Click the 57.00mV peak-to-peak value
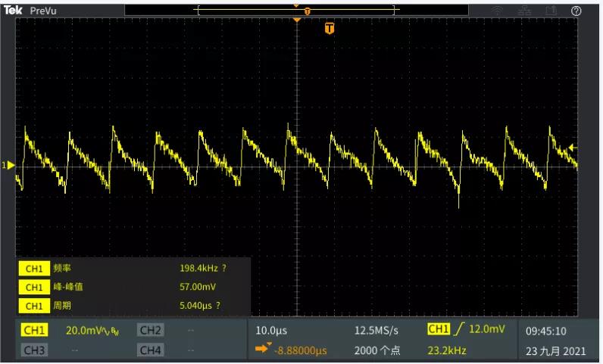This screenshot has height=364, width=603. click(198, 287)
